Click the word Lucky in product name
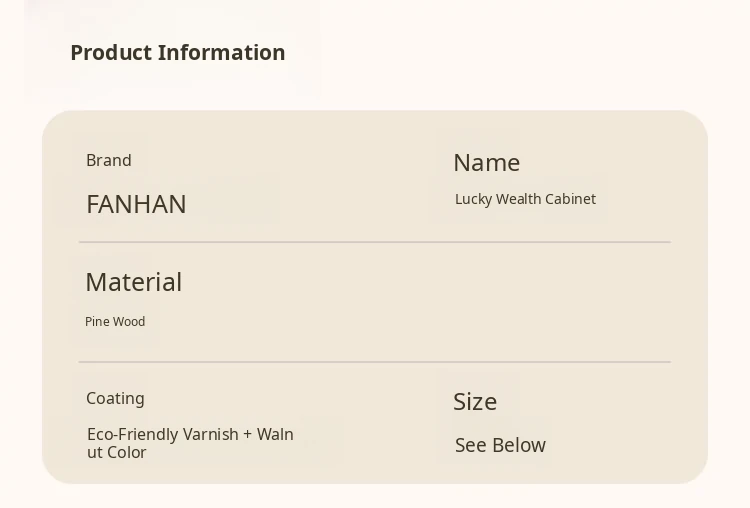The image size is (750, 508). pos(473,199)
